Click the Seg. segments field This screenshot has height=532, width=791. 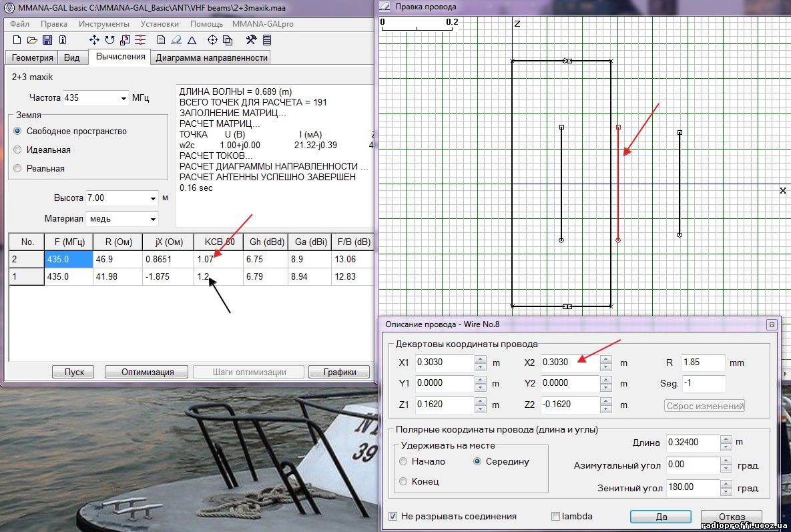704,383
